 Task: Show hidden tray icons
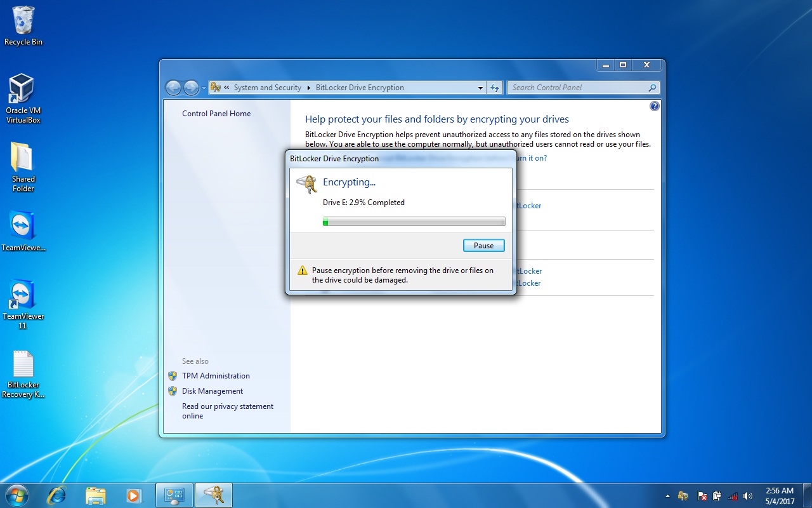pos(667,496)
